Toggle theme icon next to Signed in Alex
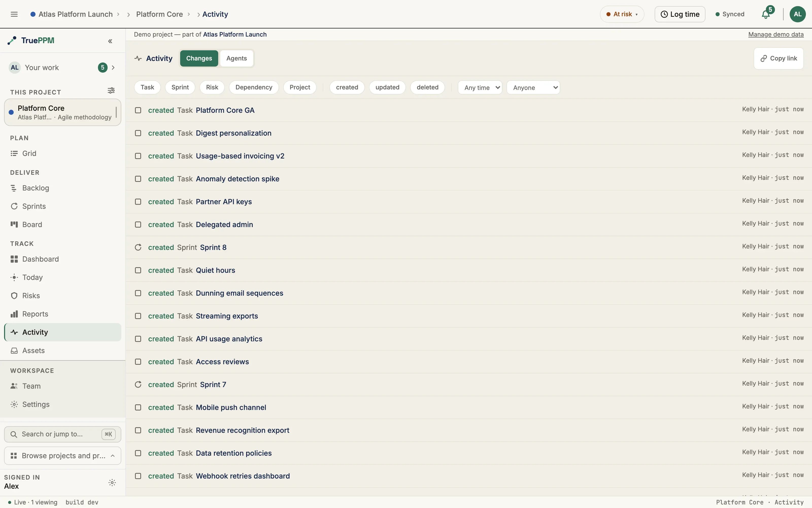Image resolution: width=812 pixels, height=508 pixels. coord(112,483)
